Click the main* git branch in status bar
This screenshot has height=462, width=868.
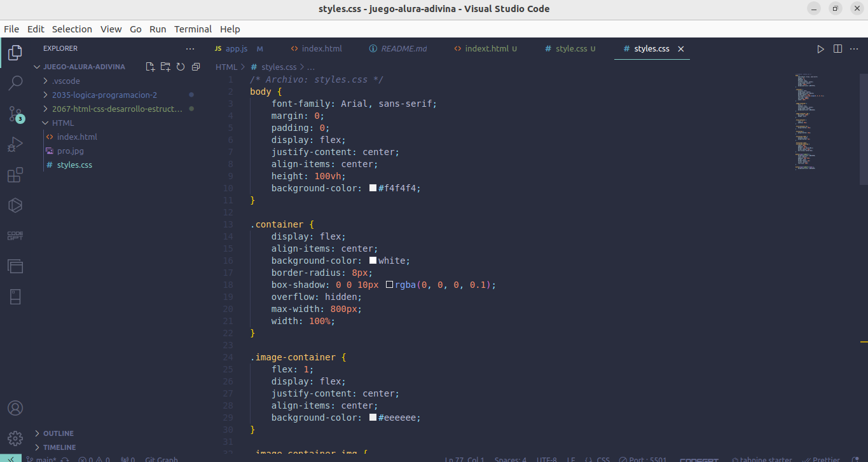pyautogui.click(x=42, y=459)
